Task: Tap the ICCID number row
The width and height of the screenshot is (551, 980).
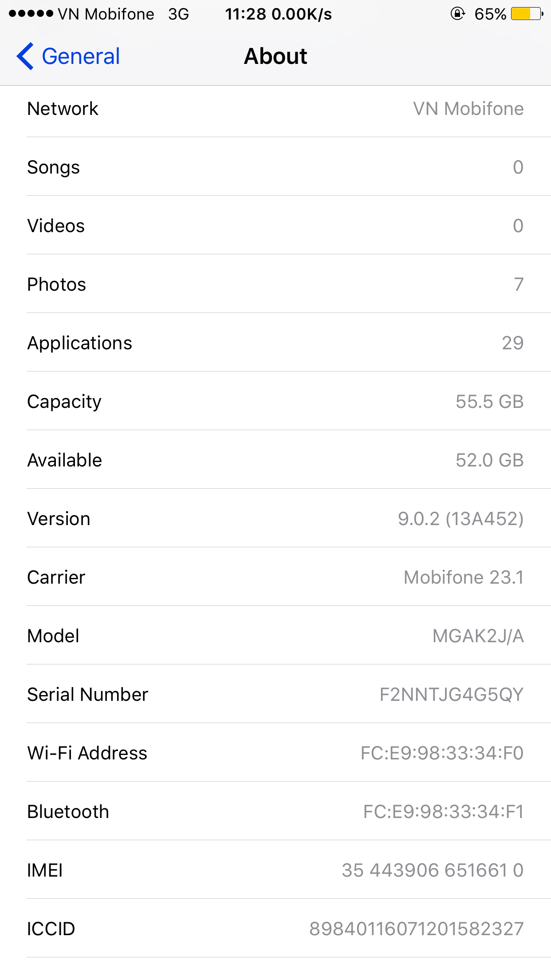Action: pos(275,929)
